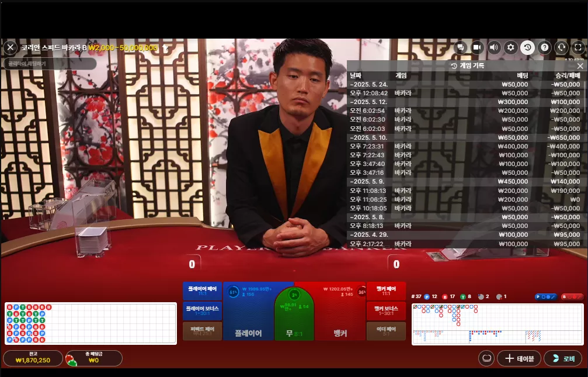
Task: Expand the 2025. 5. 12. date row
Action: pyautogui.click(x=466, y=102)
